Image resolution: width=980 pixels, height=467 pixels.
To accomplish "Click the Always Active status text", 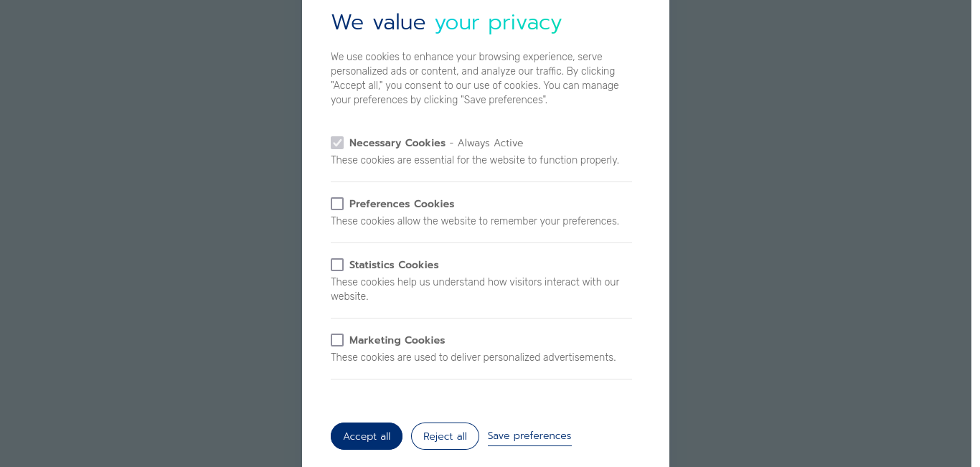I will (491, 143).
